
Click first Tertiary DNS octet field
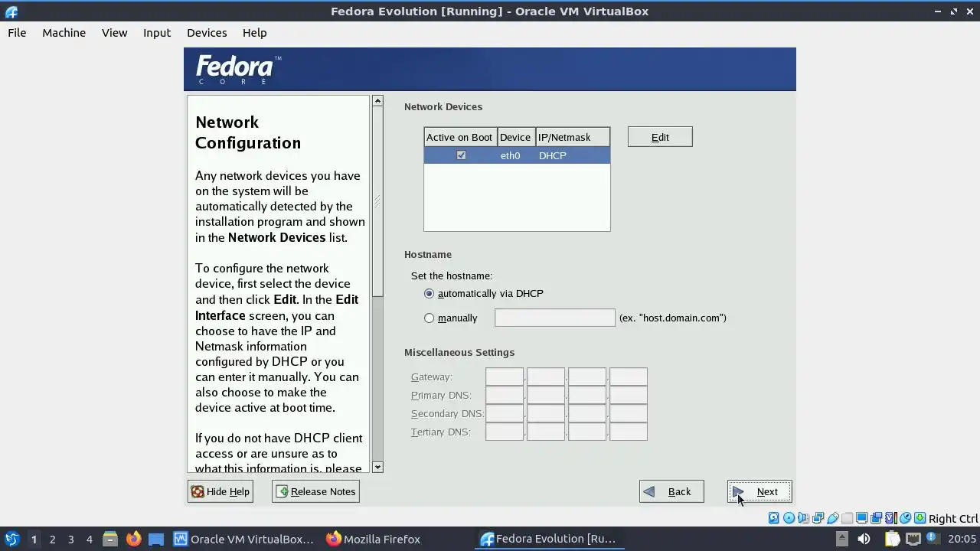(505, 432)
